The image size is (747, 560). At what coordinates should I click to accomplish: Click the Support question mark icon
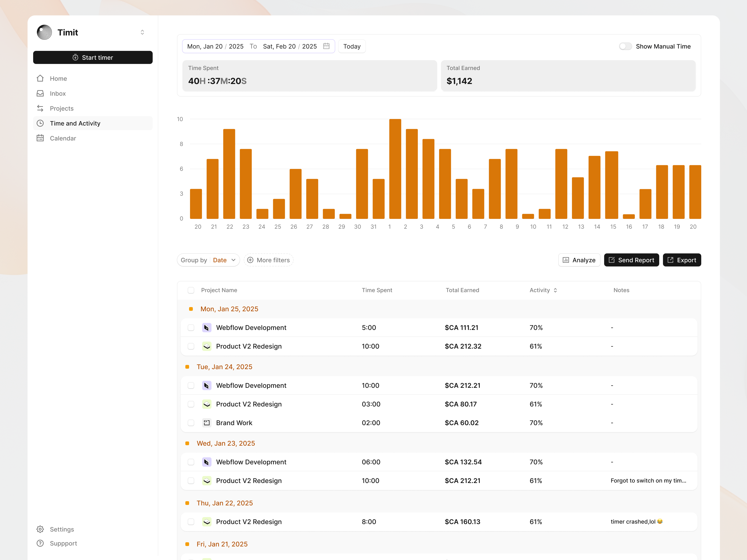(x=40, y=543)
